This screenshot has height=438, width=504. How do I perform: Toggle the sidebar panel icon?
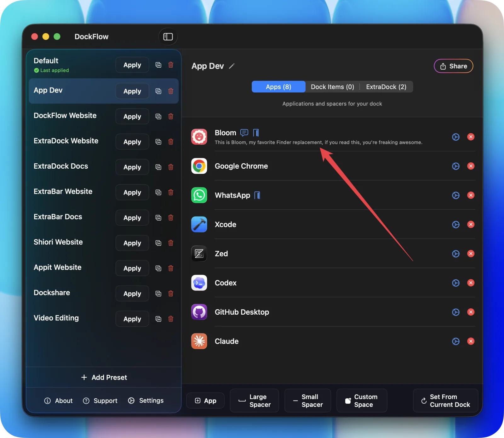[x=168, y=37]
